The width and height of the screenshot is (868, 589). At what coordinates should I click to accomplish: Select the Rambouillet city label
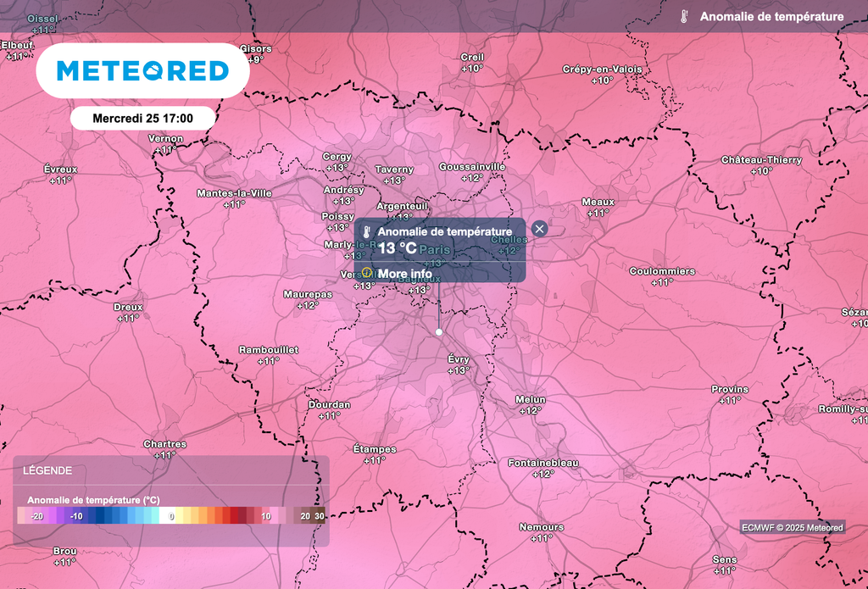click(268, 349)
